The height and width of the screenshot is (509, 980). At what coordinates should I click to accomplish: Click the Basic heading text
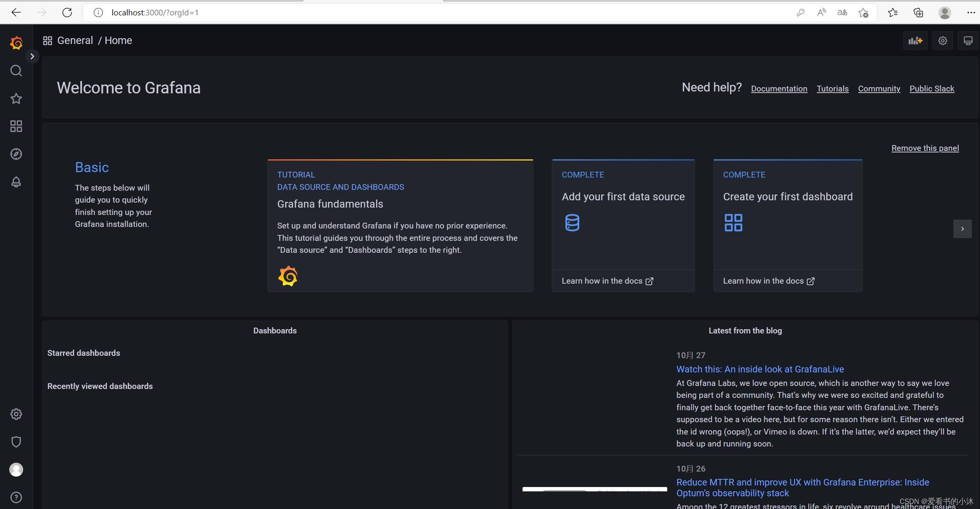(x=92, y=167)
